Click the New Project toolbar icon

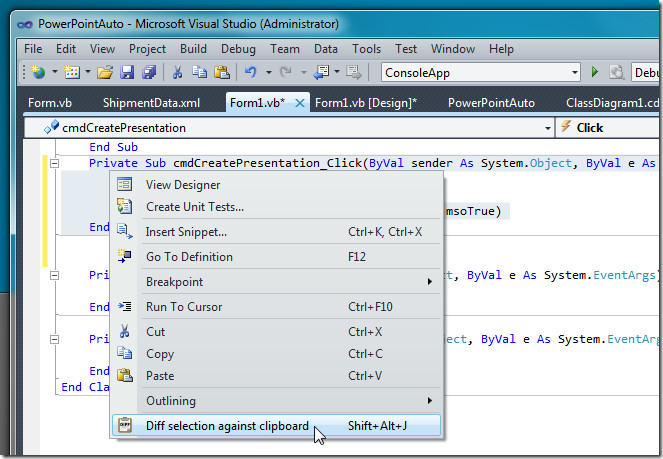(38, 72)
